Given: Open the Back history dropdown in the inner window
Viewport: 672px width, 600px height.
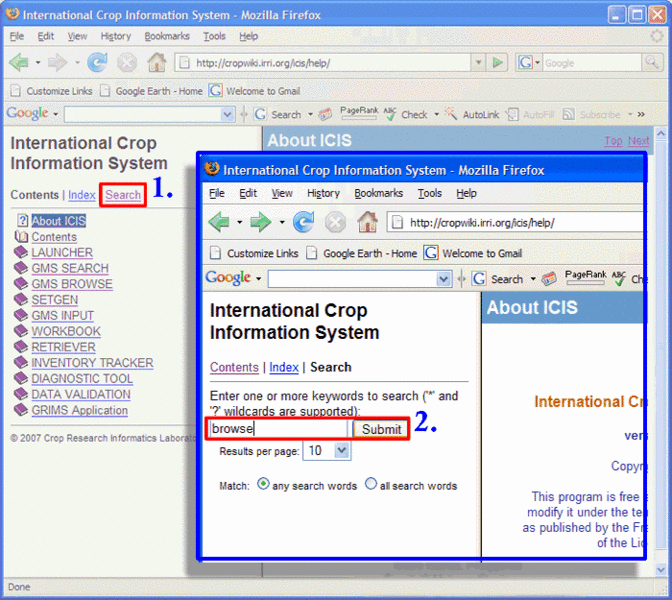Looking at the screenshot, I should click(240, 222).
